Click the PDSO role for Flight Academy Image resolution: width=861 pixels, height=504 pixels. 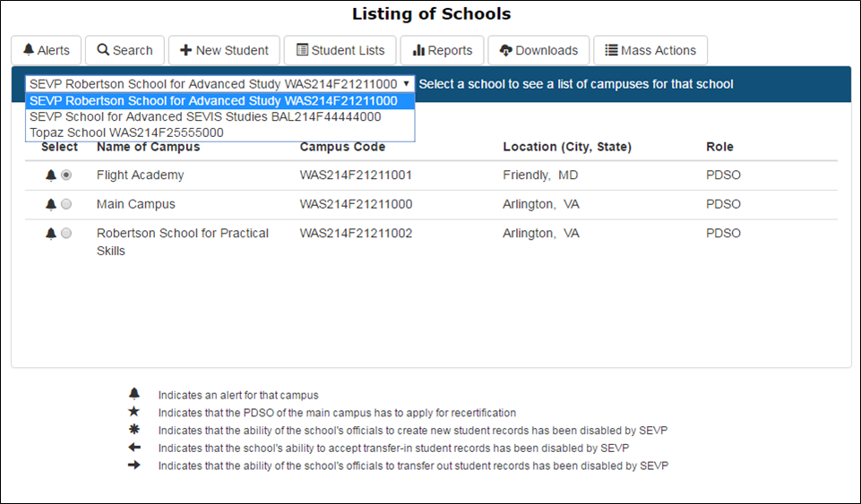(x=723, y=175)
